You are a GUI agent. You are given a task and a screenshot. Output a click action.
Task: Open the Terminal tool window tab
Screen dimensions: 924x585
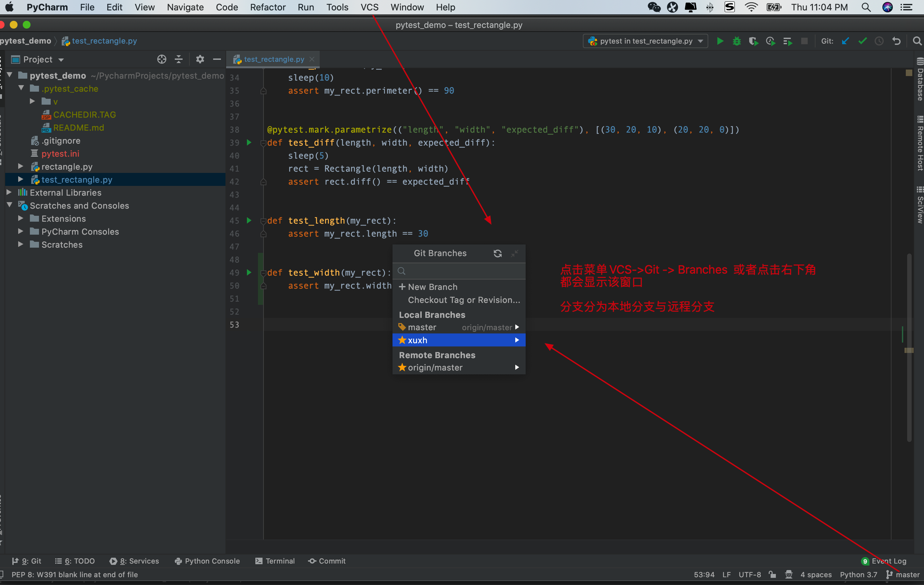pos(275,561)
